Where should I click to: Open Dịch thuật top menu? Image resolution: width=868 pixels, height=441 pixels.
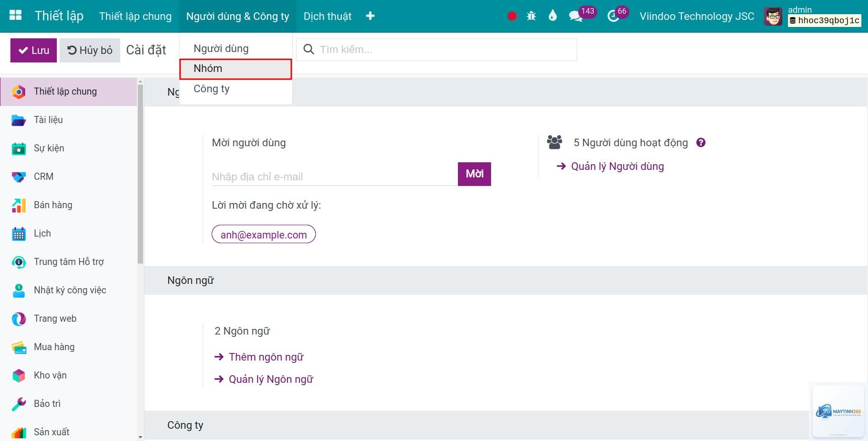coord(328,16)
